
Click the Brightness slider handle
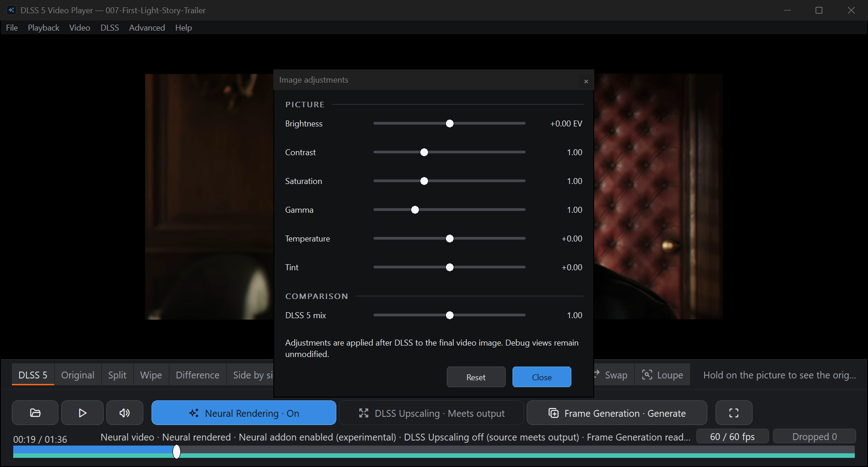[450, 124]
